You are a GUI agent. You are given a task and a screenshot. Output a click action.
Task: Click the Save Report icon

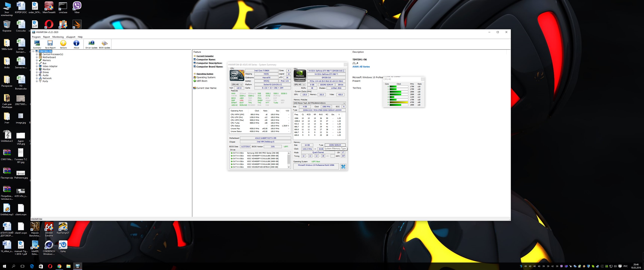coord(50,43)
